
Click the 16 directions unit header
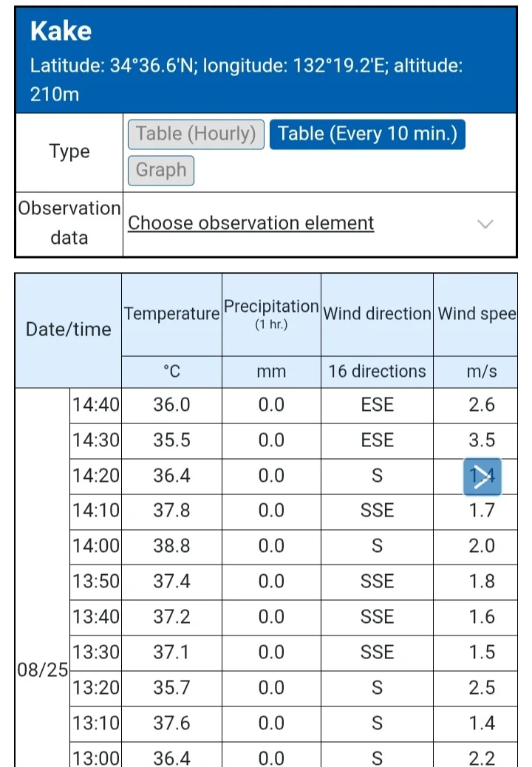click(377, 372)
